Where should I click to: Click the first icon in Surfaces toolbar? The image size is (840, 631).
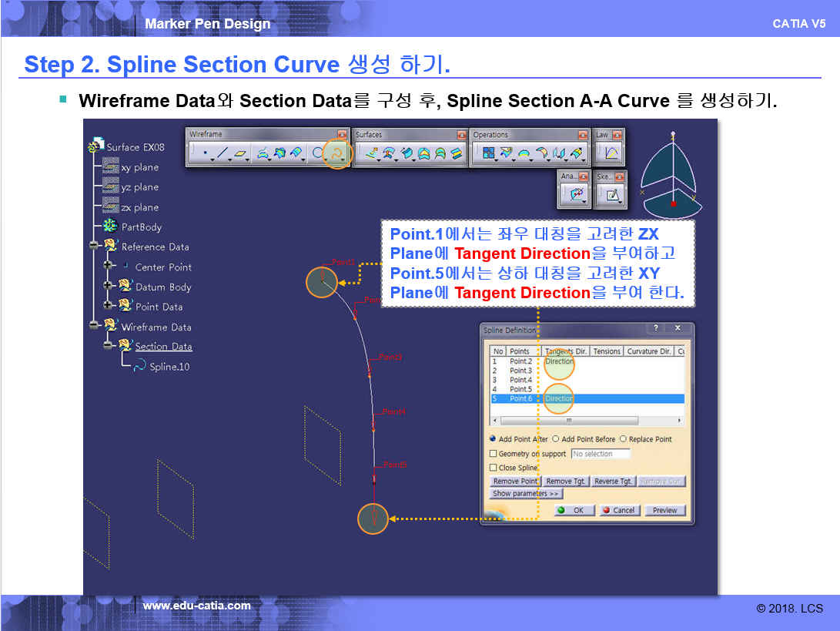coord(371,153)
